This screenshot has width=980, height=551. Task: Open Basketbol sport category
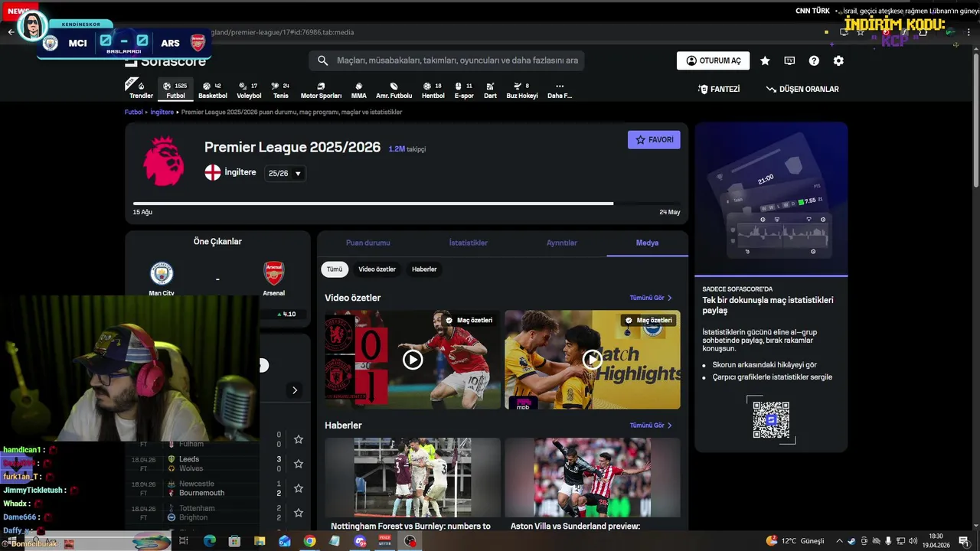tap(213, 90)
